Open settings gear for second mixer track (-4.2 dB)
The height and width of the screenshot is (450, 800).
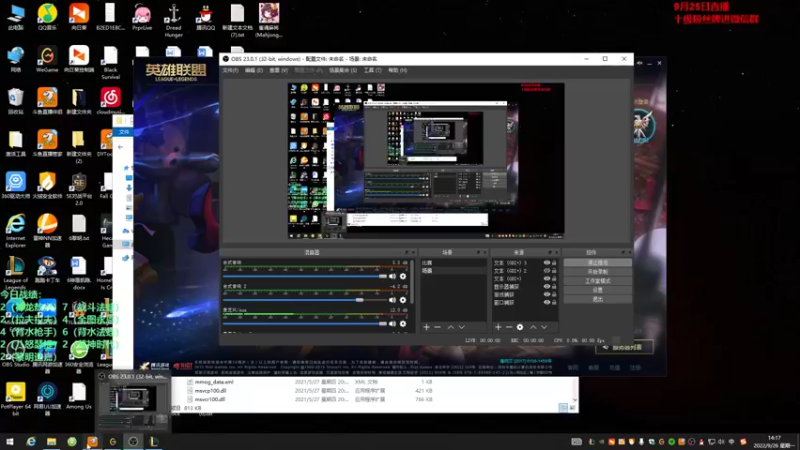coord(403,300)
